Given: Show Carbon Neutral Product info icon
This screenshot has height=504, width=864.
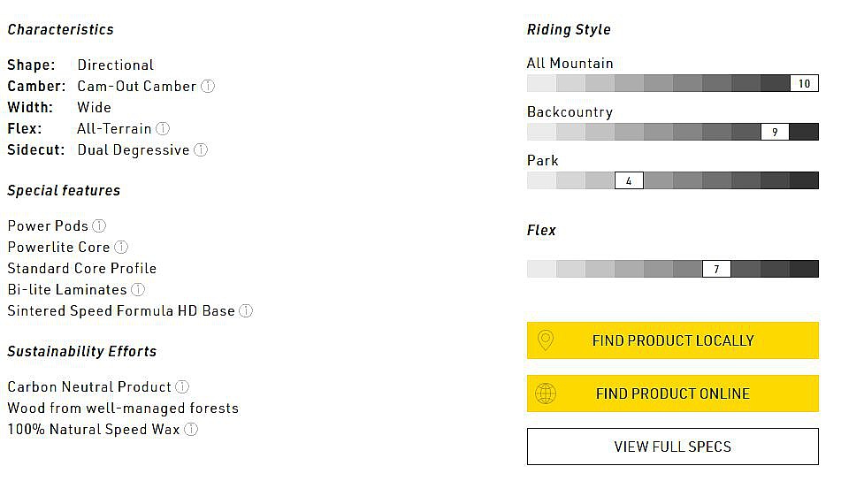Looking at the screenshot, I should pos(182,387).
